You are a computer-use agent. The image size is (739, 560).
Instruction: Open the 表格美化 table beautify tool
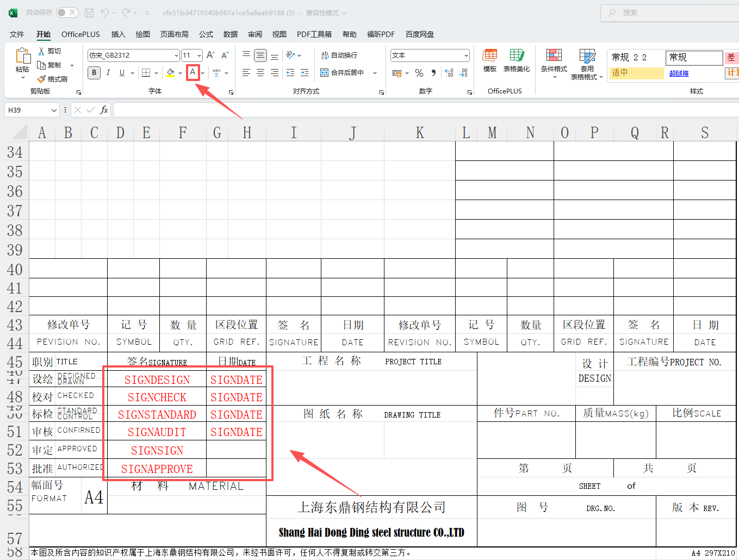click(x=516, y=60)
